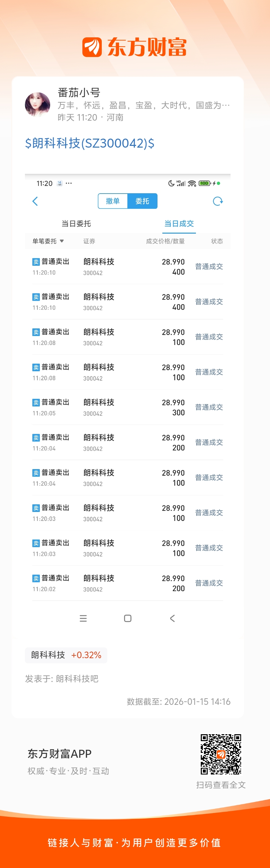
Task: Open the $朗科科技(SZ300042)$ stock link
Action: [x=90, y=143]
